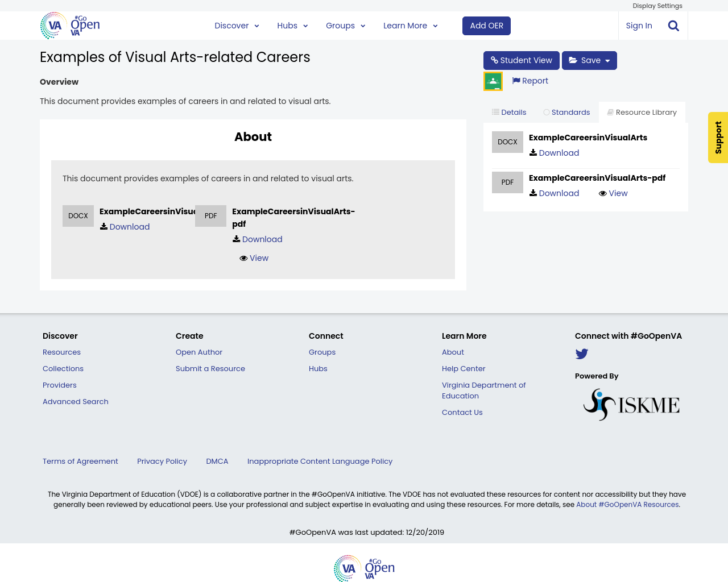Switch to Student View
728x582 pixels.
pyautogui.click(x=521, y=60)
